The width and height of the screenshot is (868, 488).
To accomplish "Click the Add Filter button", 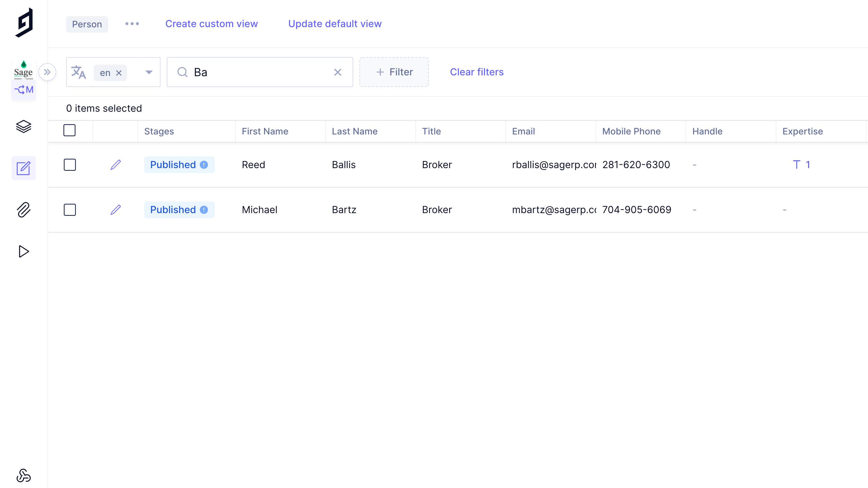I will (x=394, y=72).
